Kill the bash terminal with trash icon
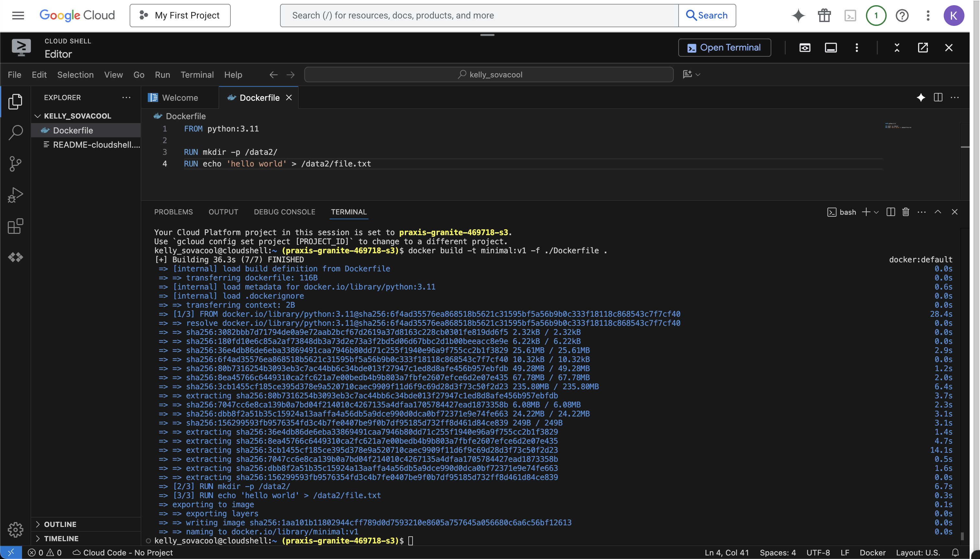The width and height of the screenshot is (980, 559). 905,212
